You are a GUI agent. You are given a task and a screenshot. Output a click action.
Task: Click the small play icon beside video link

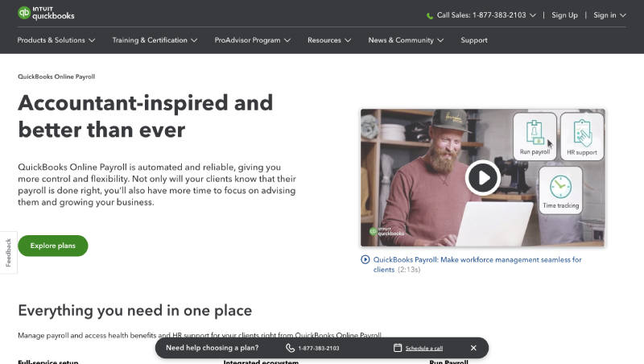(x=365, y=260)
